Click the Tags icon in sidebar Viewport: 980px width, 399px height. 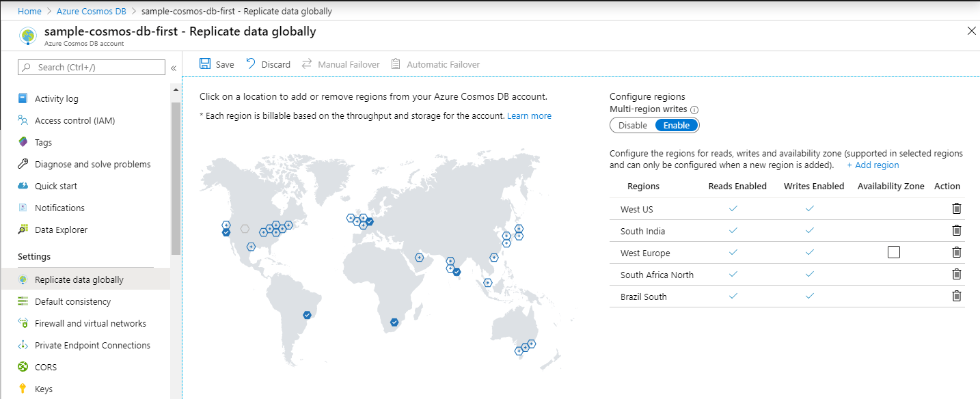(x=23, y=142)
